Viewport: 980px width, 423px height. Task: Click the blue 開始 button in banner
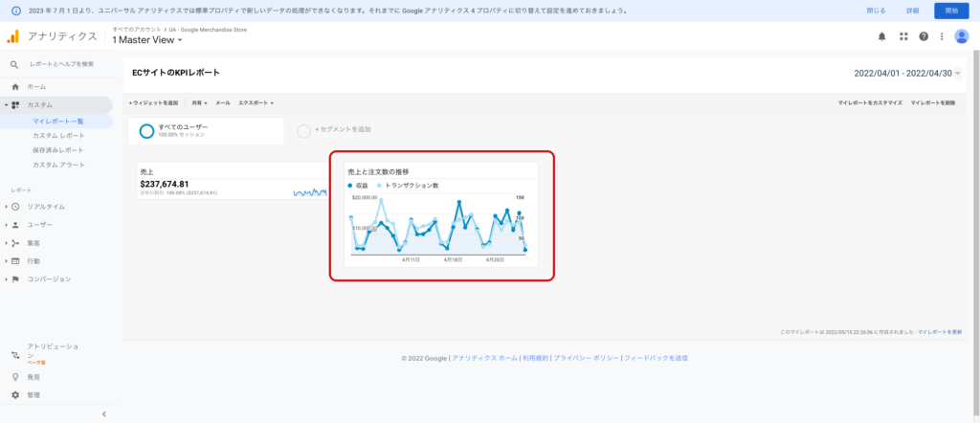point(951,11)
